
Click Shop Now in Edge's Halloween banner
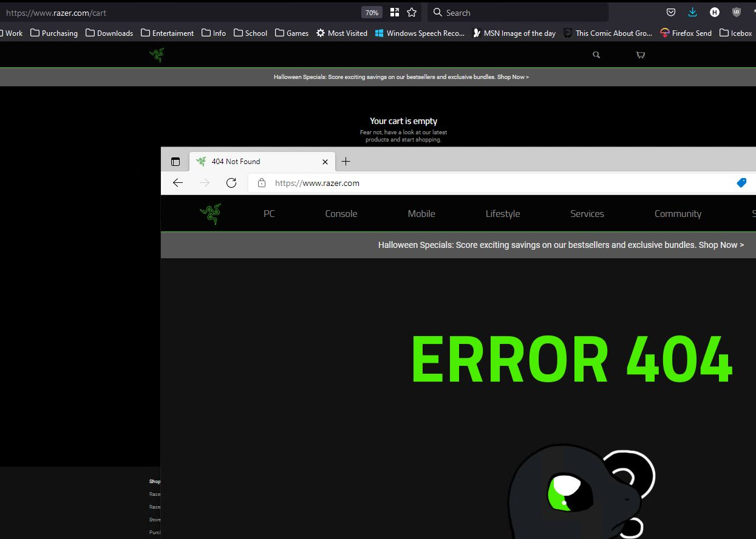pyautogui.click(x=721, y=245)
